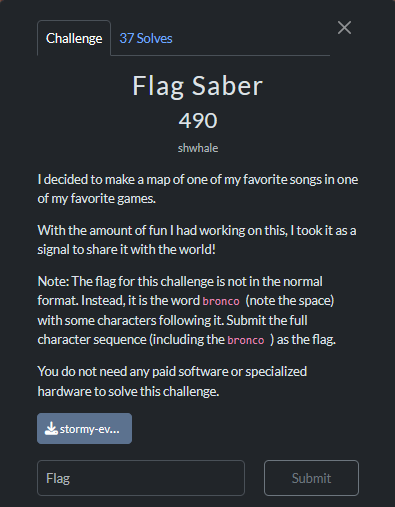The image size is (395, 507).
Task: Click the 490 points value
Action: (x=198, y=120)
